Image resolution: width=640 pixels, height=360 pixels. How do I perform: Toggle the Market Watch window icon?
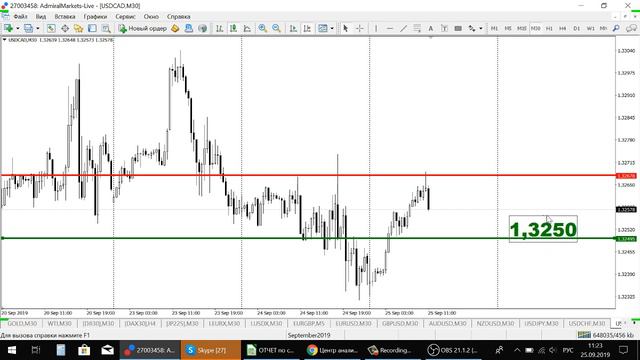(51, 28)
